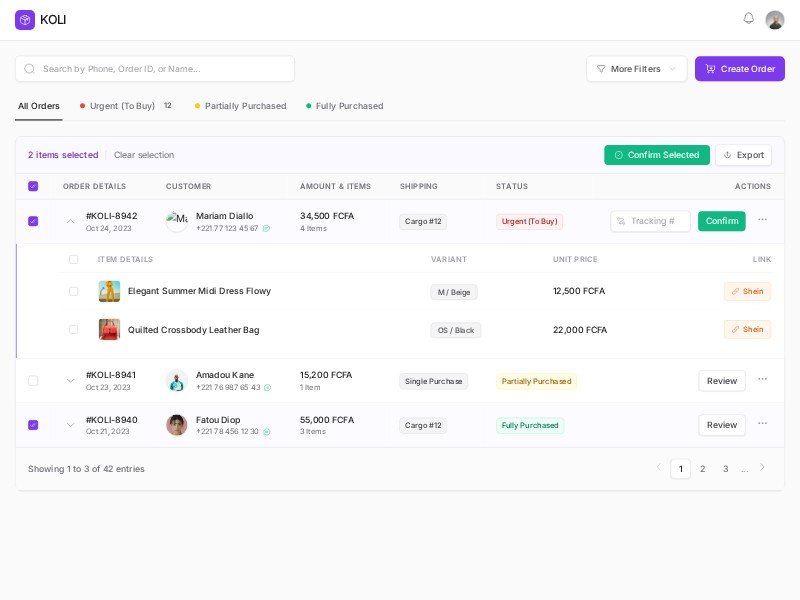Screen dimensions: 800x600
Task: Click verified icon beside Amadou Kane's phone
Action: pyautogui.click(x=267, y=388)
